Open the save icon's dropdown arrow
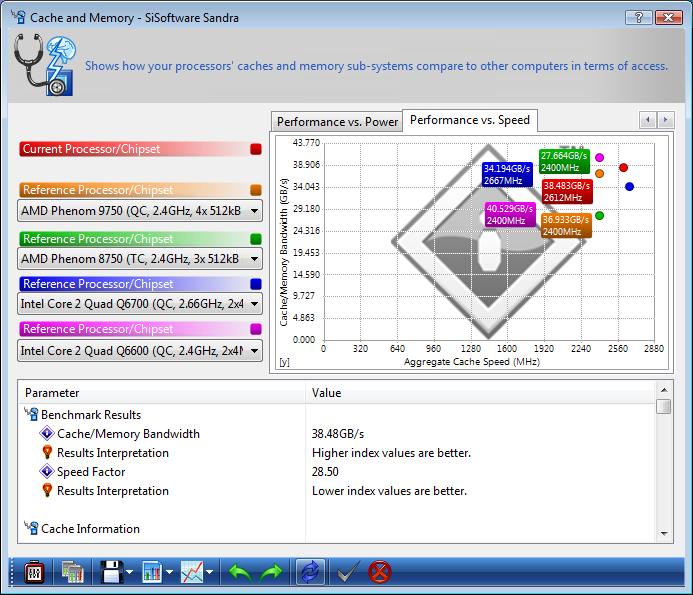This screenshot has height=595, width=693. point(129,572)
